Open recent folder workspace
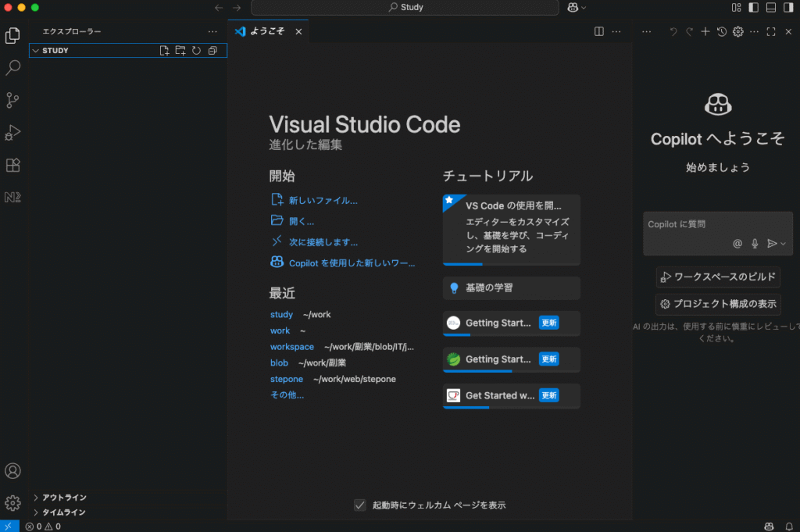This screenshot has width=800, height=532. point(292,347)
